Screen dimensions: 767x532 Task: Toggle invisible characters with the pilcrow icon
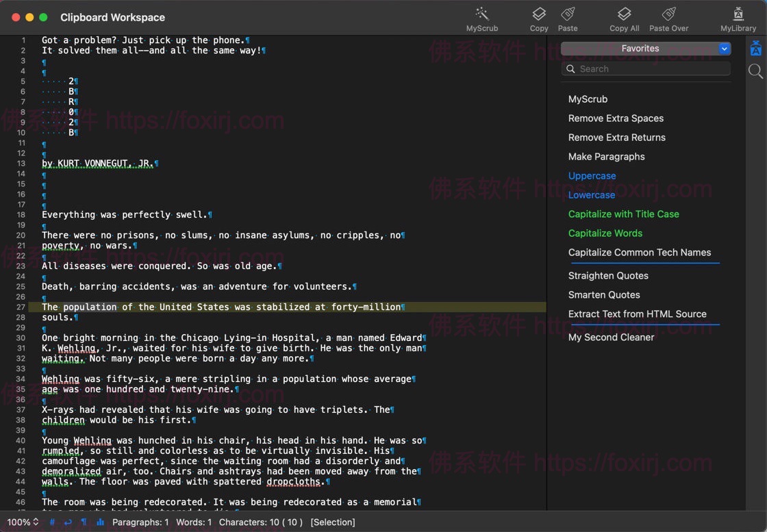84,522
